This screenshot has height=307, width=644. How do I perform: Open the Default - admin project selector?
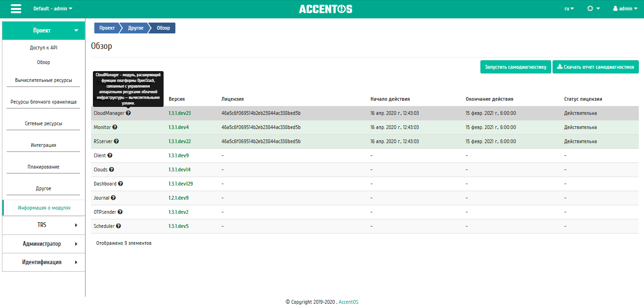(x=53, y=8)
